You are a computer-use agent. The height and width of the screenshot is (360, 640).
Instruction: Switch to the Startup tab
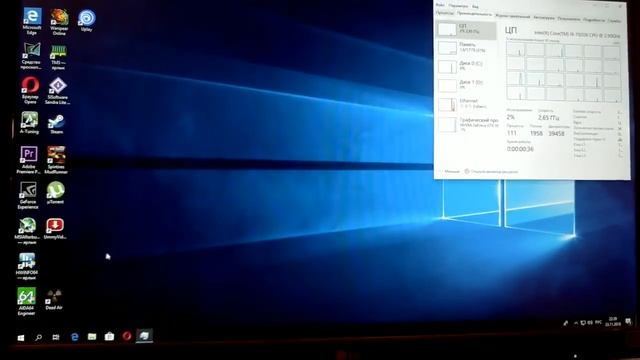point(544,18)
